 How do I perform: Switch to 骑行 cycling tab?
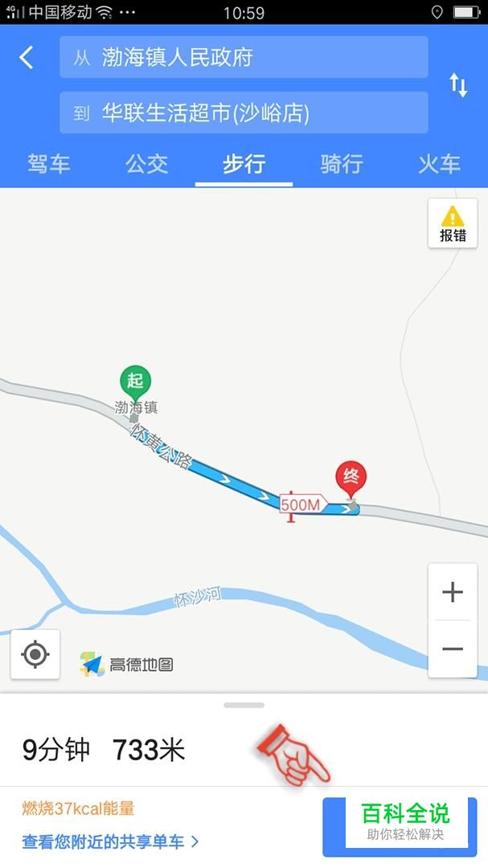click(341, 164)
